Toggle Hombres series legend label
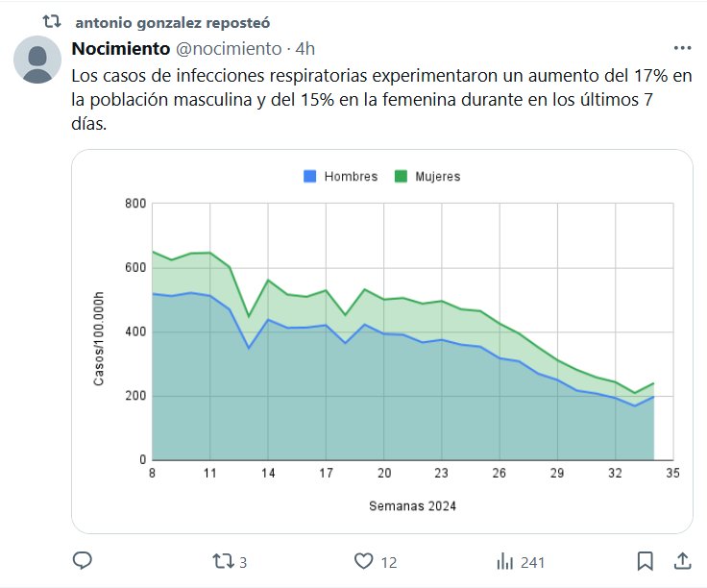The height and width of the screenshot is (588, 707). click(x=351, y=177)
